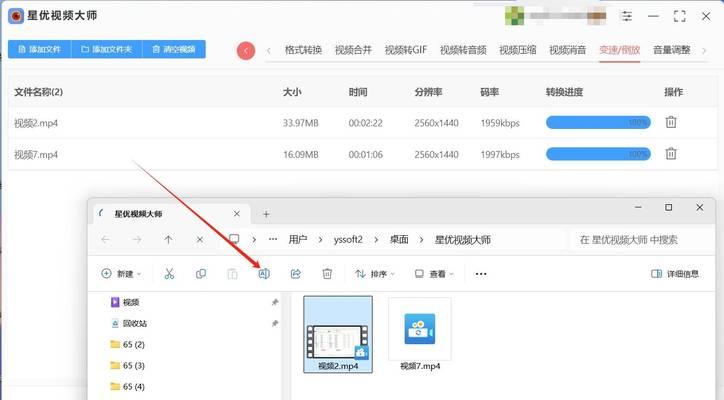Unpin the 视频 folder pin icon

(275, 303)
